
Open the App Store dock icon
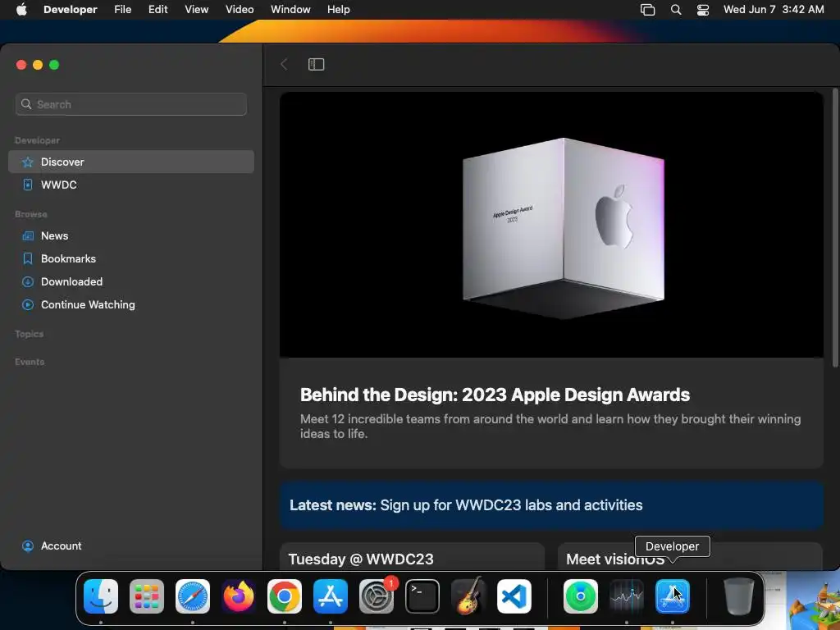tap(331, 596)
